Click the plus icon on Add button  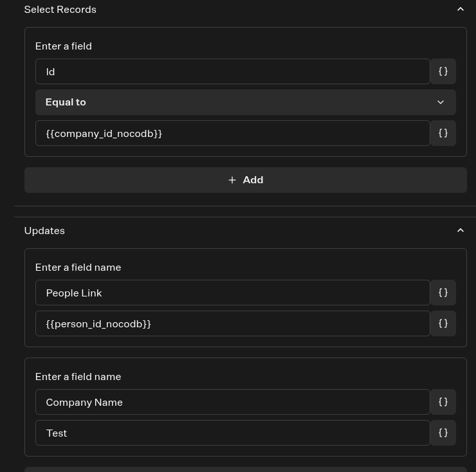pyautogui.click(x=232, y=180)
